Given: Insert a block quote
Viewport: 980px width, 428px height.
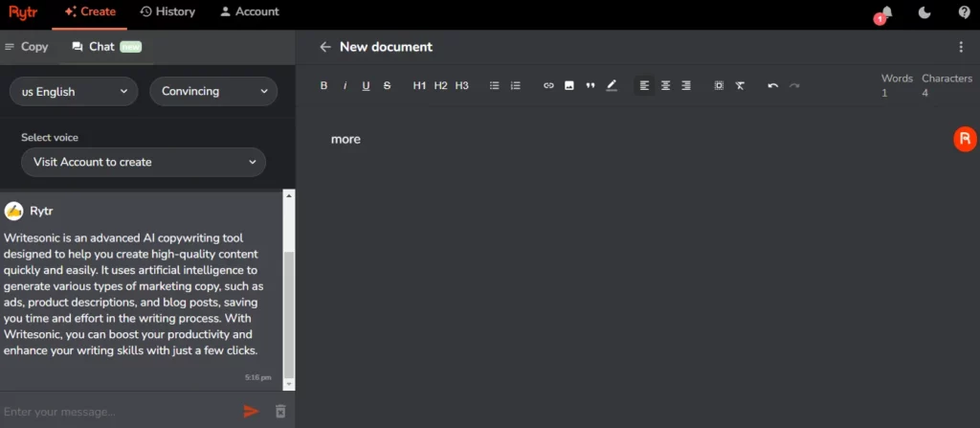Looking at the screenshot, I should pyautogui.click(x=590, y=86).
